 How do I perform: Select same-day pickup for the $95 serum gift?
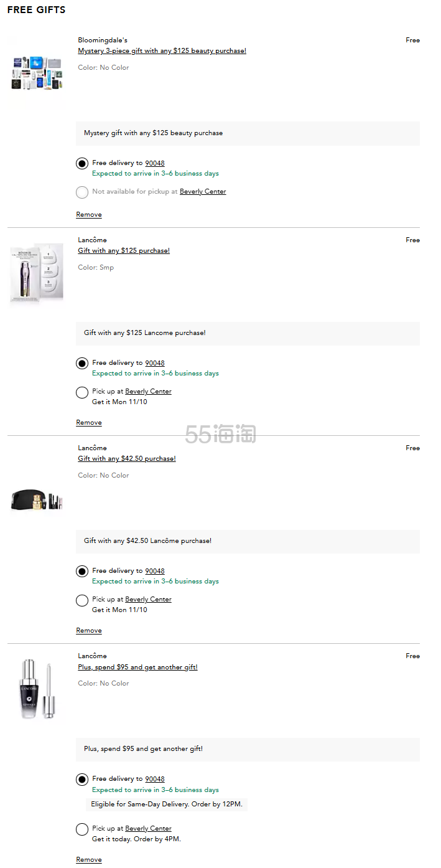click(x=82, y=829)
